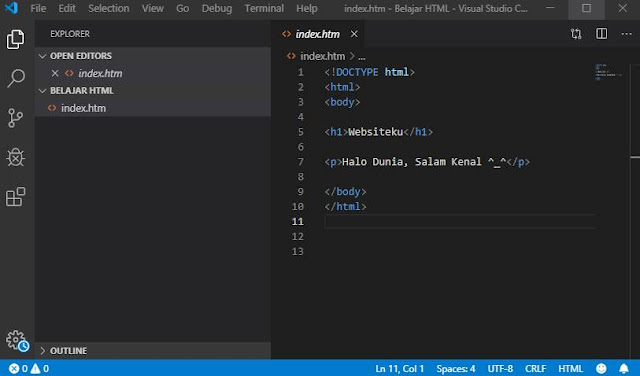Click the closing body tag on line 9

[345, 192]
